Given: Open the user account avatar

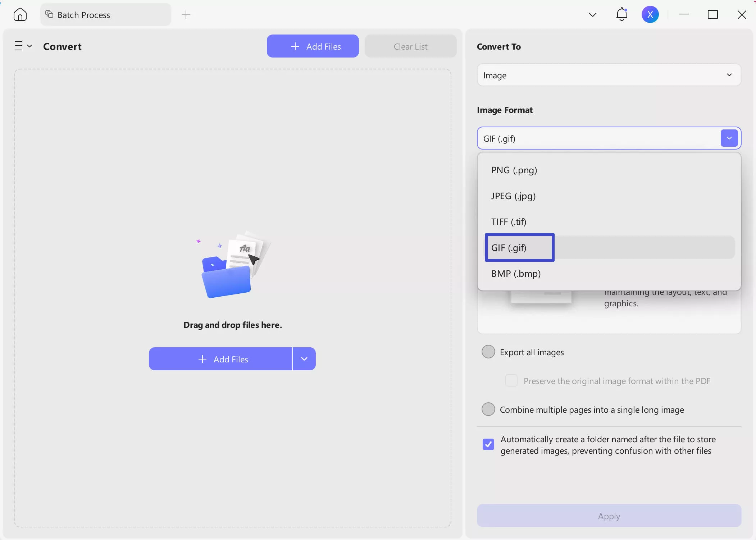Looking at the screenshot, I should coord(650,14).
